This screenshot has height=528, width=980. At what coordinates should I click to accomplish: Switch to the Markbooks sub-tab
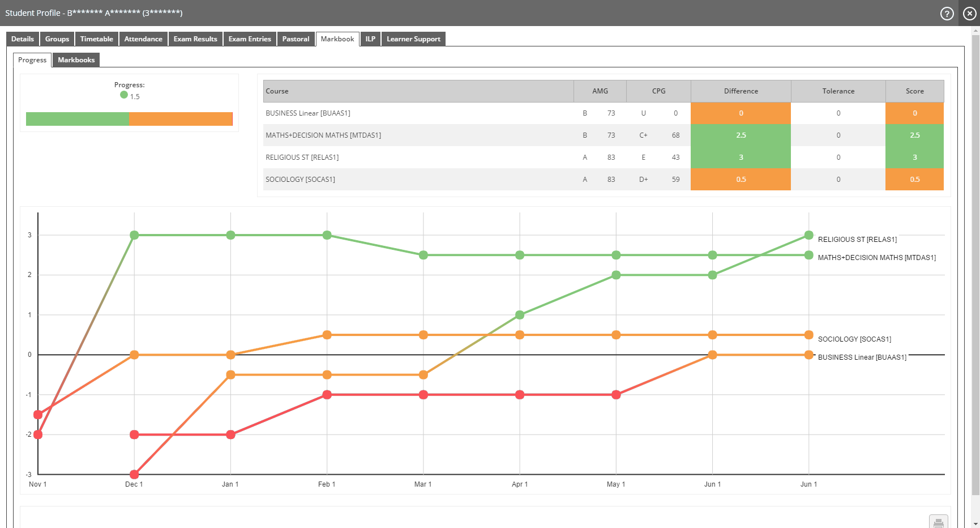click(76, 60)
